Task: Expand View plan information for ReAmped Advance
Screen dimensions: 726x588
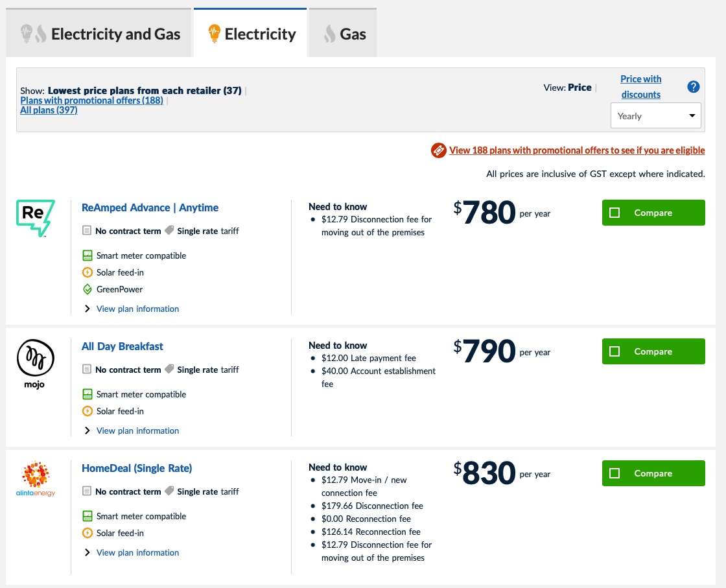Action: tap(137, 309)
